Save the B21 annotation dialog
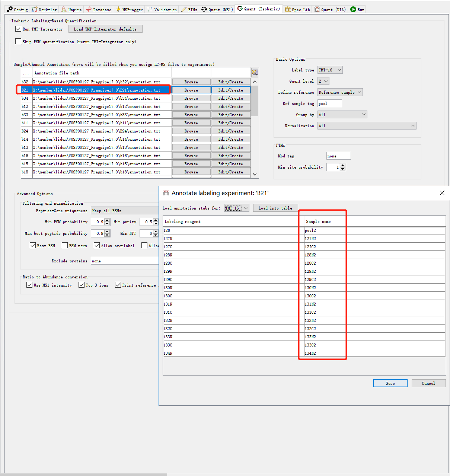This screenshot has width=450, height=476. (390, 383)
